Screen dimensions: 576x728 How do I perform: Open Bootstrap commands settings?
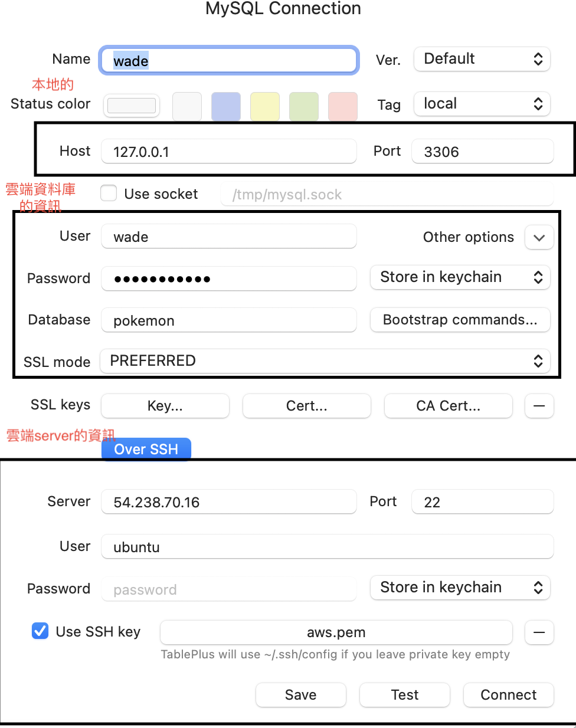460,320
